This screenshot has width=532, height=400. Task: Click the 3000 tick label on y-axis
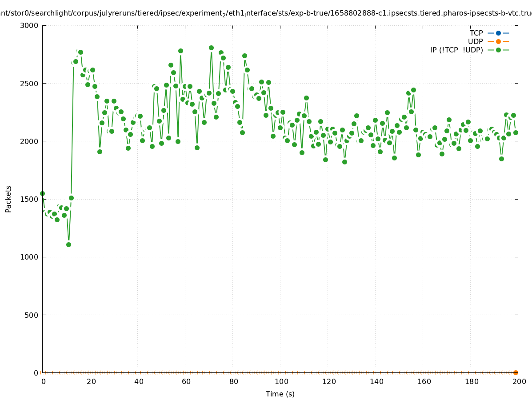29,25
